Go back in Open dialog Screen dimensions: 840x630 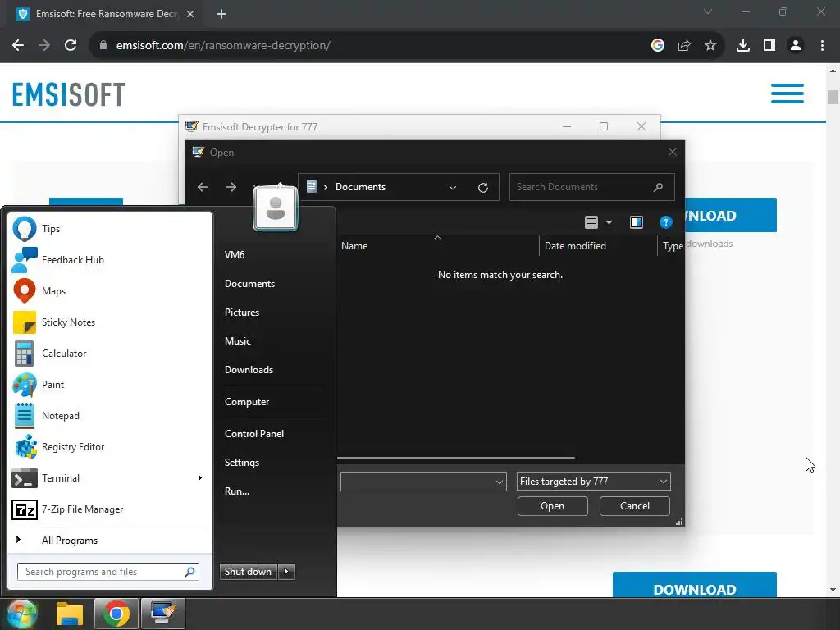tap(203, 187)
